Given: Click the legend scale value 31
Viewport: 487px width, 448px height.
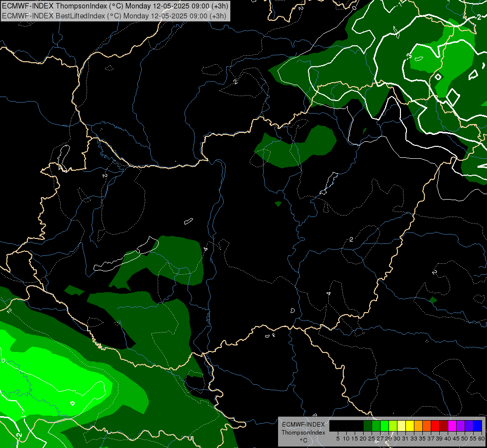Looking at the screenshot, I should coord(405,439).
